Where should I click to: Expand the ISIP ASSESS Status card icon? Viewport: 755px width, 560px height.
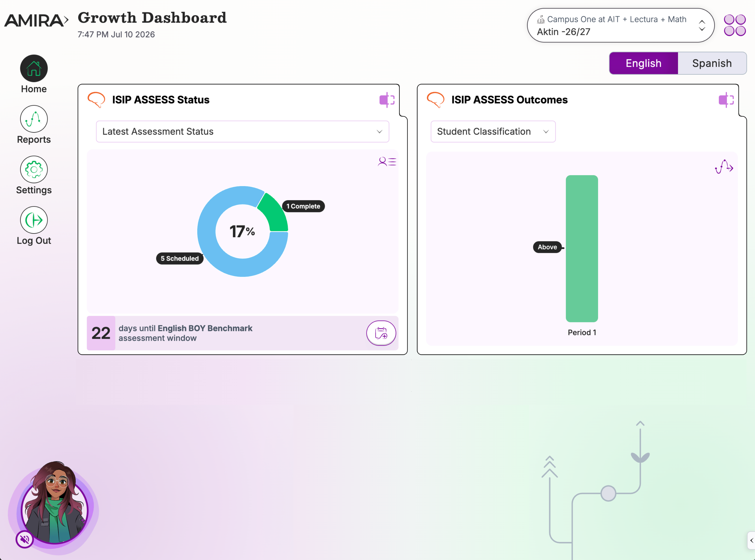pyautogui.click(x=387, y=100)
